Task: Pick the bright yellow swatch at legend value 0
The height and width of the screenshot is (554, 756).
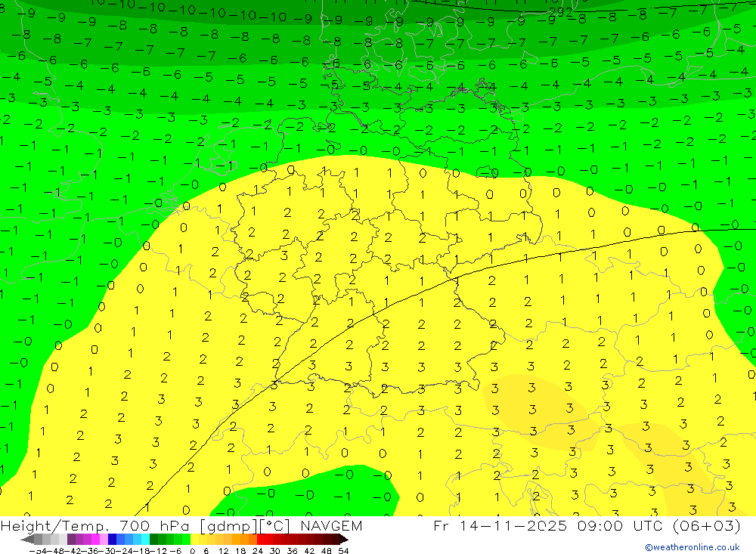Action: pyautogui.click(x=194, y=540)
